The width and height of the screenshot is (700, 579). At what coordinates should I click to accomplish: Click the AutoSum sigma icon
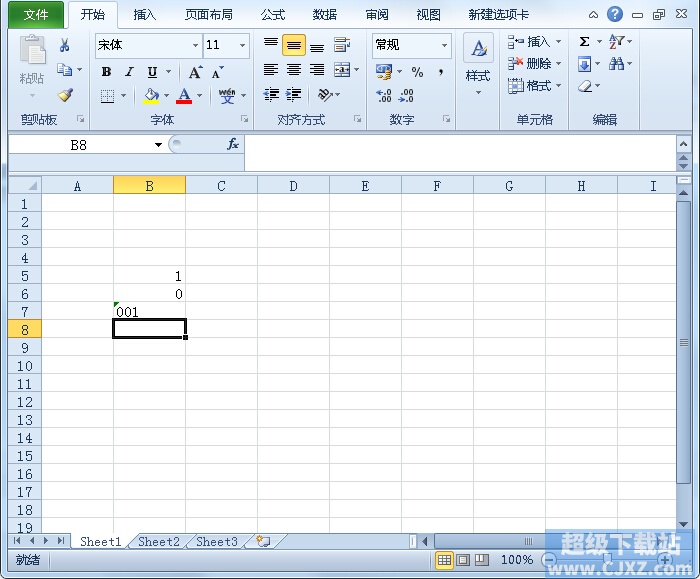(584, 42)
